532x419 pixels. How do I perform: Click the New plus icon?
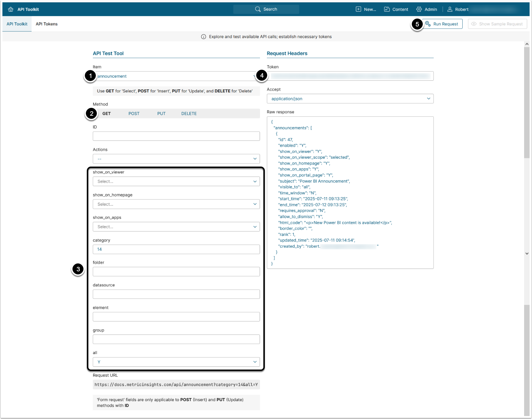coord(358,9)
